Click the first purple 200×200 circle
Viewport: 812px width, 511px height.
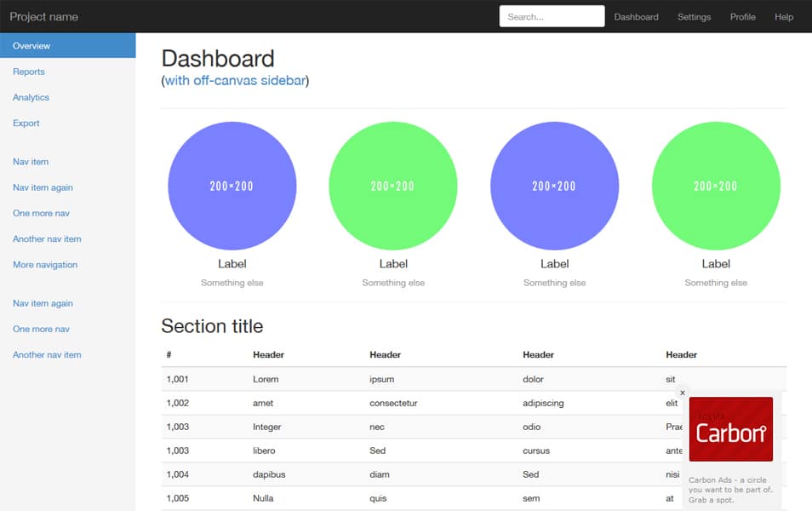click(232, 185)
